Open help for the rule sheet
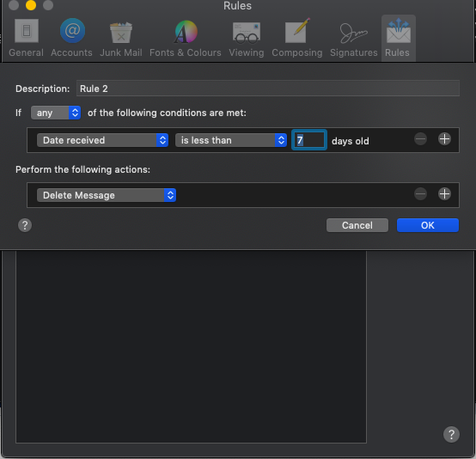 [x=25, y=225]
